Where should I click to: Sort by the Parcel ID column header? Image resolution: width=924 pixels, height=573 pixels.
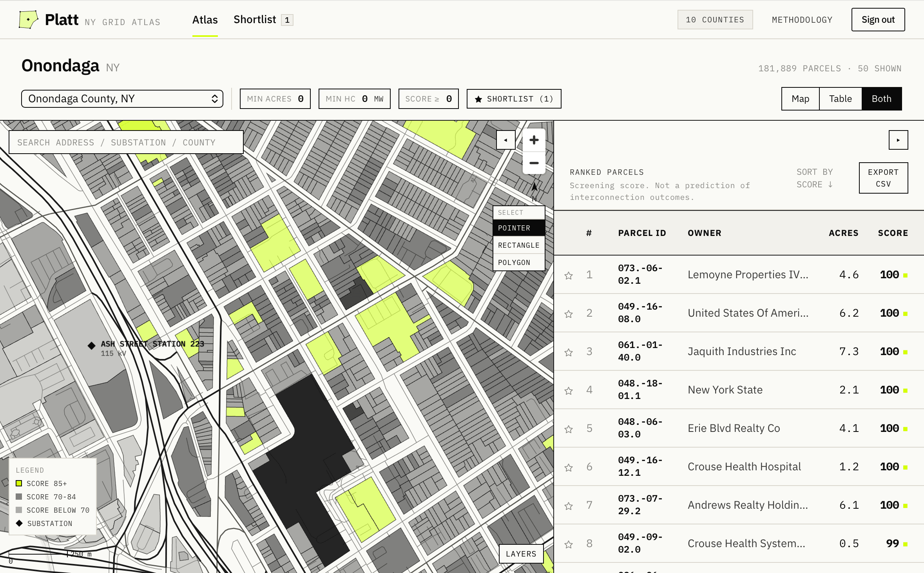(642, 233)
